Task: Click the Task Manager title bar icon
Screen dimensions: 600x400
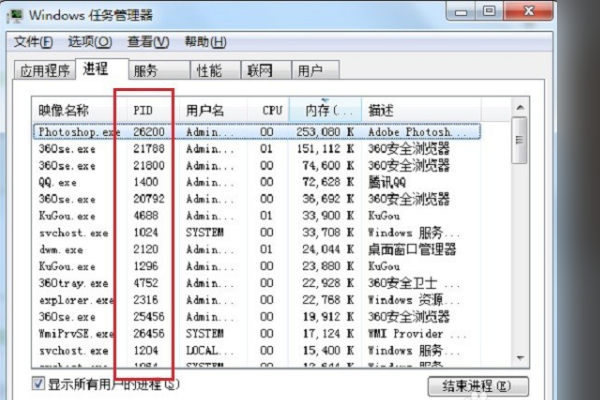Action: click(15, 16)
